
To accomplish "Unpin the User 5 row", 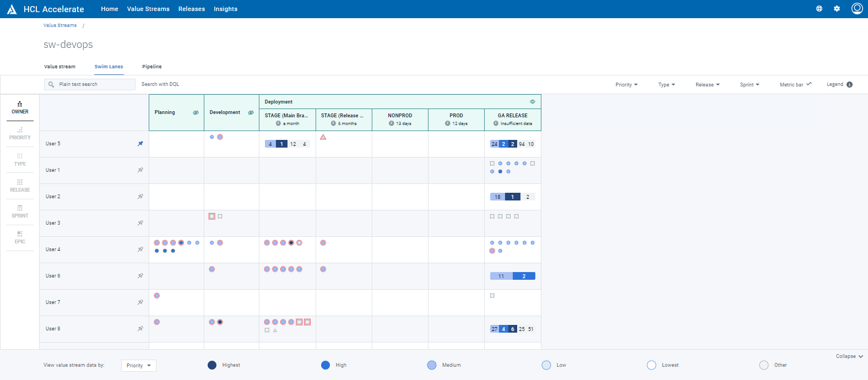I will pos(140,144).
